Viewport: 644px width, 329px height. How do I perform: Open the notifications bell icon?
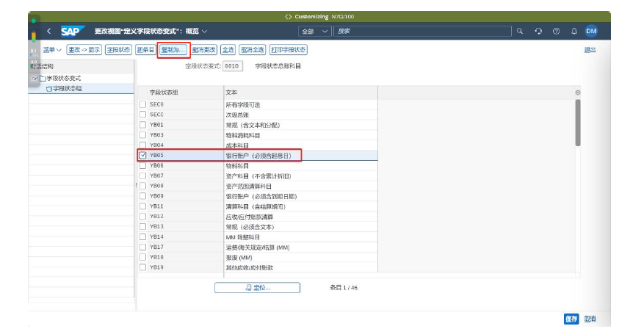click(574, 32)
